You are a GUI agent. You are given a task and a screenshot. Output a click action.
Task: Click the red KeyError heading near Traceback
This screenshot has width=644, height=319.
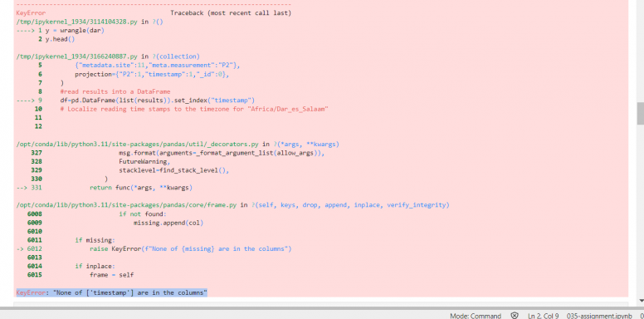click(x=31, y=13)
